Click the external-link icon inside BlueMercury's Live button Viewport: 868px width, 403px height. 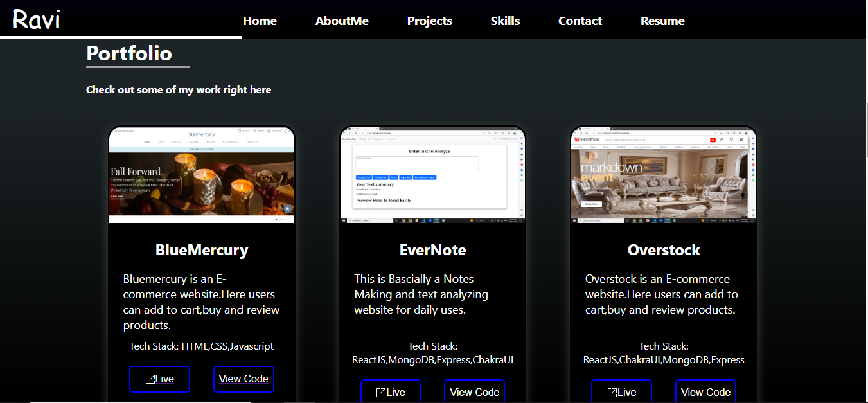[x=151, y=378]
